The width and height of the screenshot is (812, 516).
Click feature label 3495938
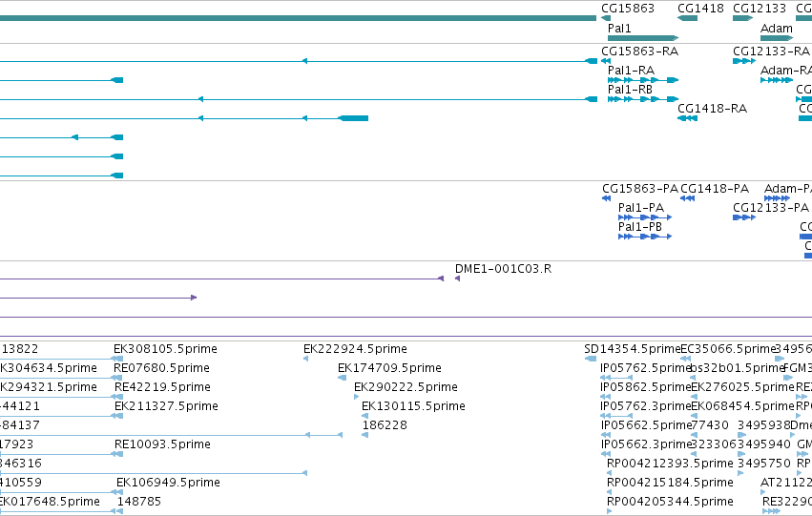pyautogui.click(x=764, y=426)
